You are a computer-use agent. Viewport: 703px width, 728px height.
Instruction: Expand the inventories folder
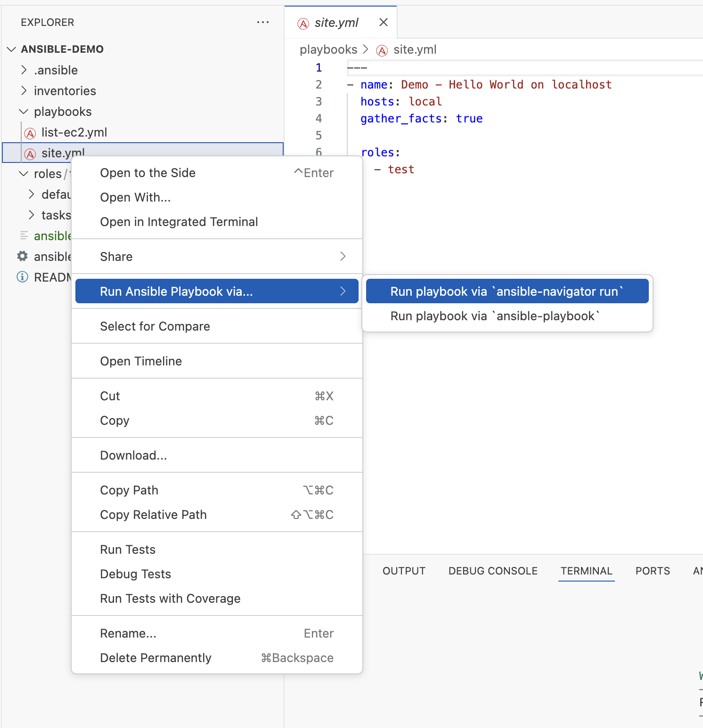click(24, 90)
